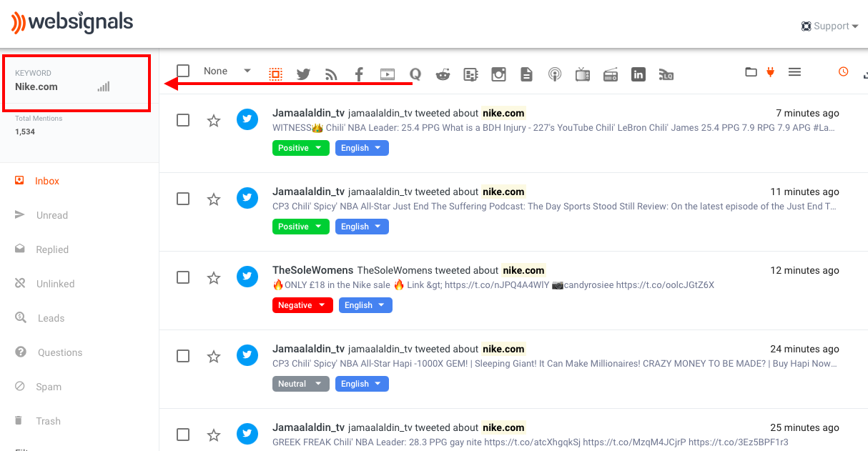Check the box for 11 minutes ago mention

[183, 199]
